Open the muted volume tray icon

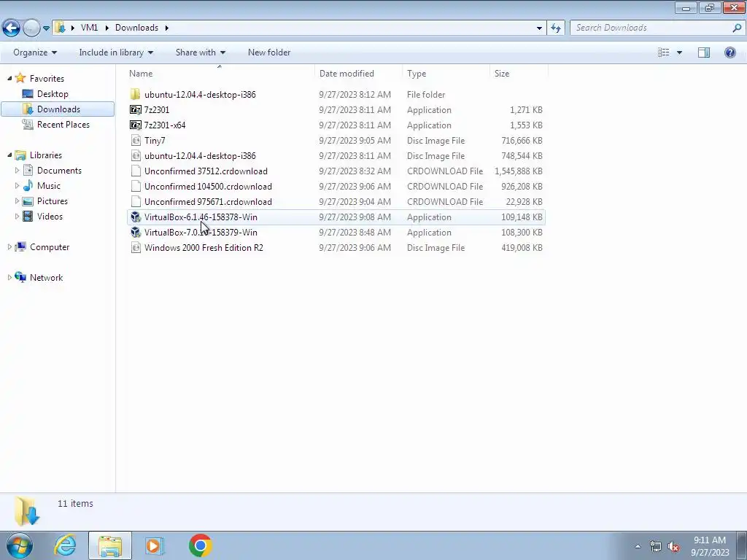click(673, 547)
